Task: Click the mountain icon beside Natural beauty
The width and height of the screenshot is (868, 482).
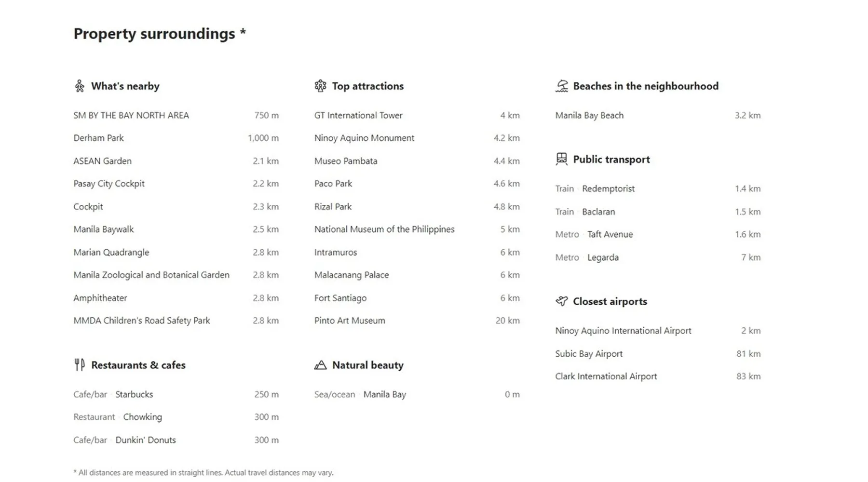Action: click(320, 365)
